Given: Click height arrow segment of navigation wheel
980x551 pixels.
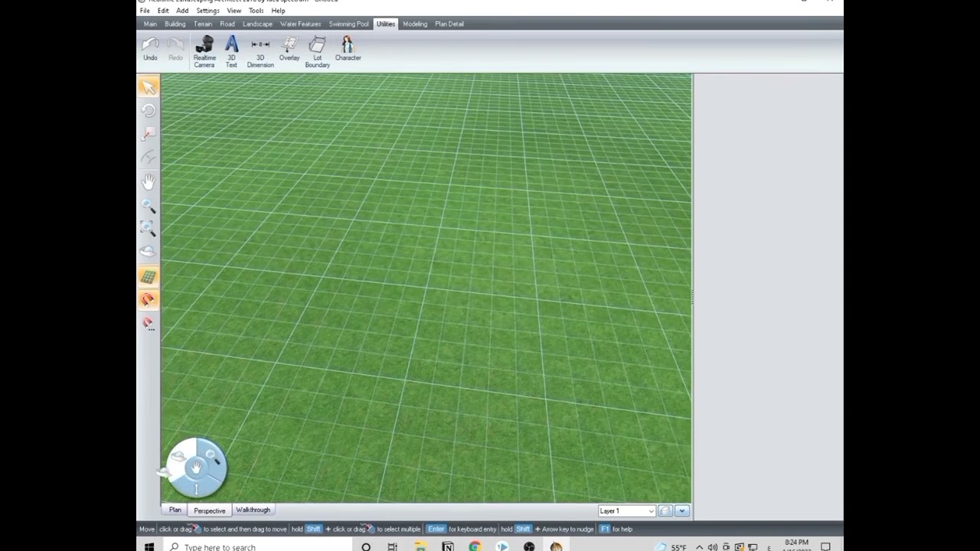Looking at the screenshot, I should [x=196, y=487].
